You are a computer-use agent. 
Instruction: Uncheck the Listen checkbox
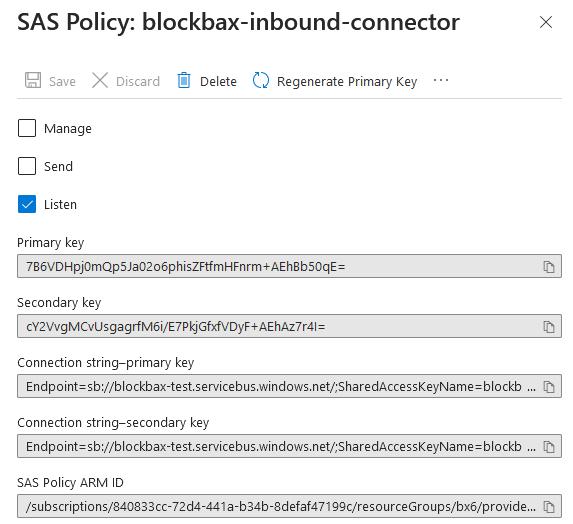coord(27,204)
